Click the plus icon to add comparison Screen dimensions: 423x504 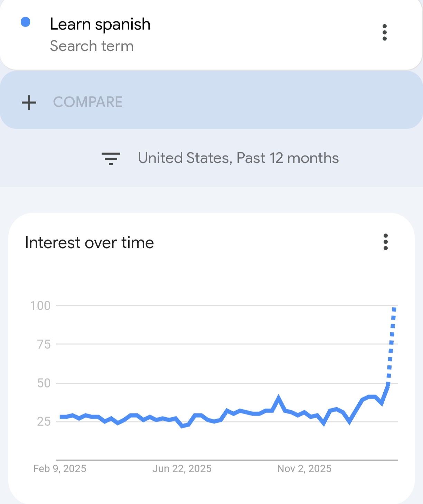(29, 102)
